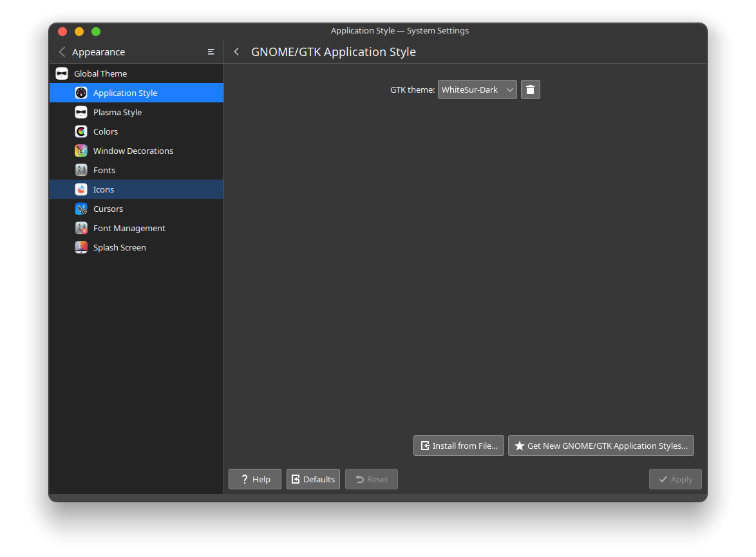756x557 pixels.
Task: Close the System Settings window
Action: (62, 32)
